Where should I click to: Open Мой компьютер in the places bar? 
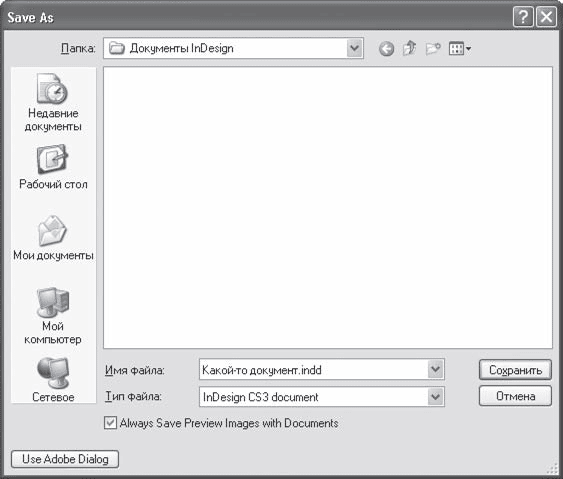tap(53, 316)
